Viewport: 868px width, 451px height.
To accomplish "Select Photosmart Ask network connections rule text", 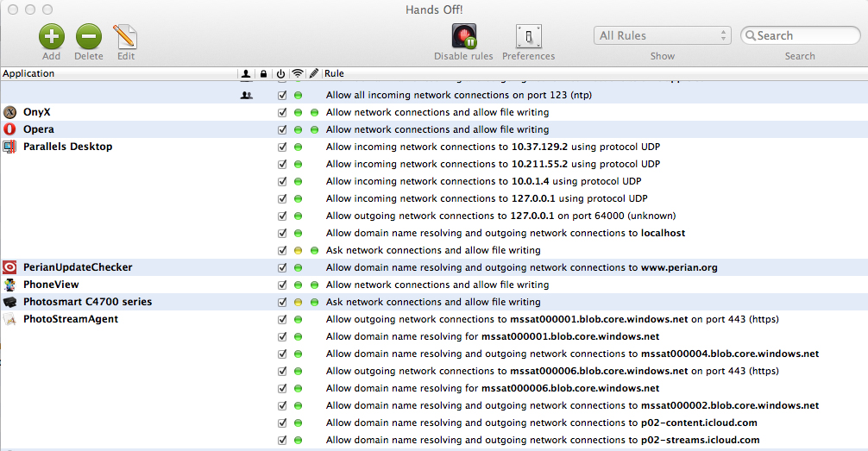I will 433,302.
